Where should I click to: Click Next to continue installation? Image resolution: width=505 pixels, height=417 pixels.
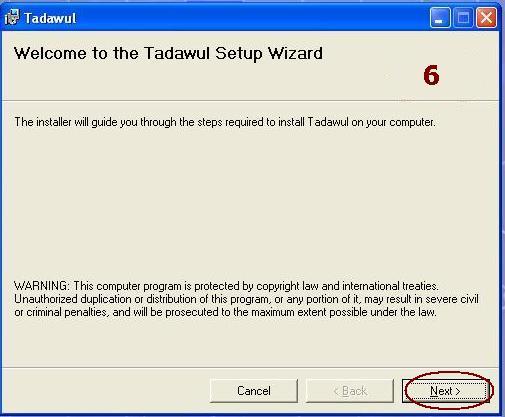pyautogui.click(x=446, y=391)
